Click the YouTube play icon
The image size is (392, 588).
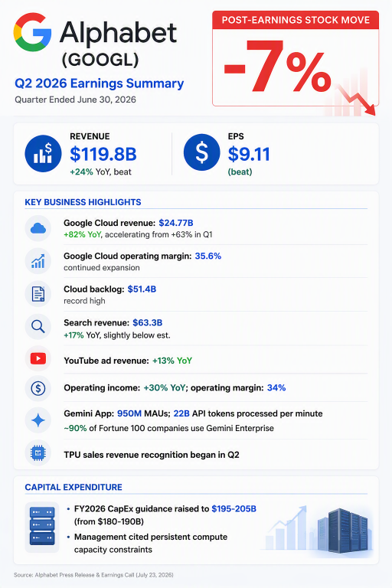pyautogui.click(x=38, y=359)
